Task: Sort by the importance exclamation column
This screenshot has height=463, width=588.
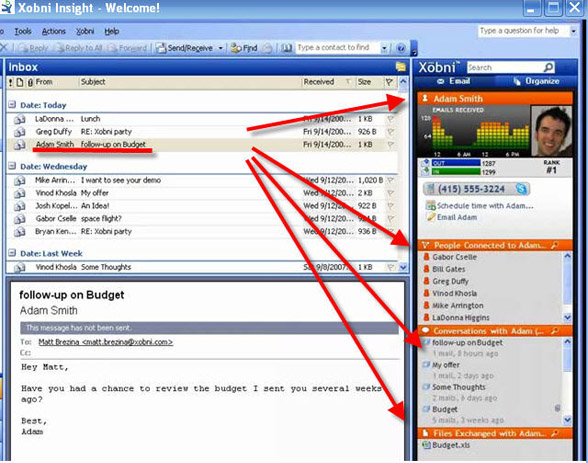Action: 10,82
